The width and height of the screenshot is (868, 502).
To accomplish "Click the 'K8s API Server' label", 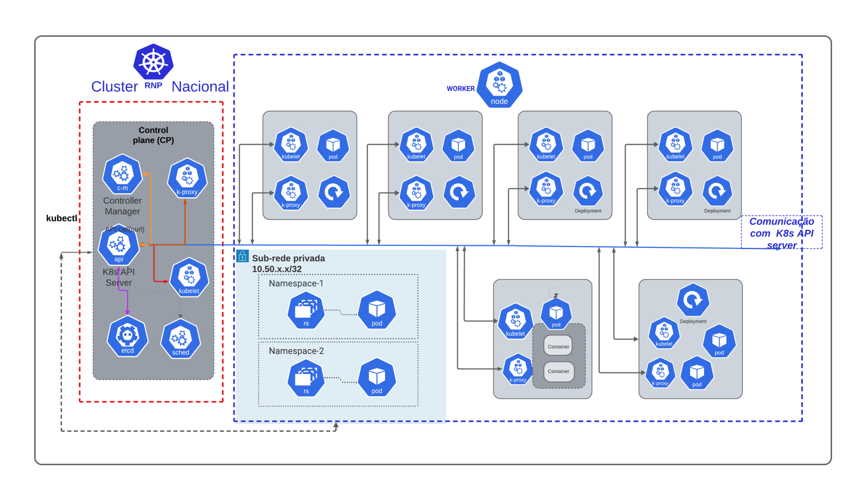I will [x=119, y=277].
